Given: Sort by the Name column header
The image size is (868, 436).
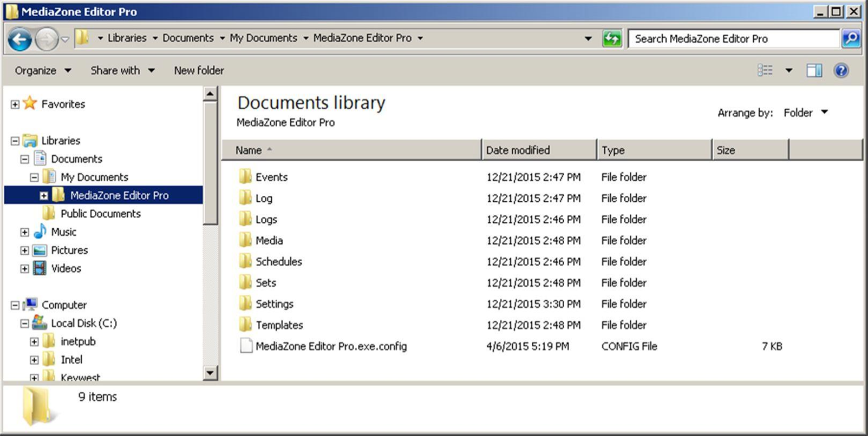Looking at the screenshot, I should pyautogui.click(x=351, y=150).
